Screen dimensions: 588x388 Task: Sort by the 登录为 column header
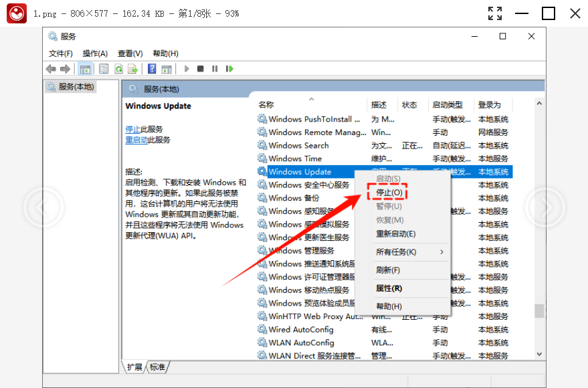tap(490, 104)
